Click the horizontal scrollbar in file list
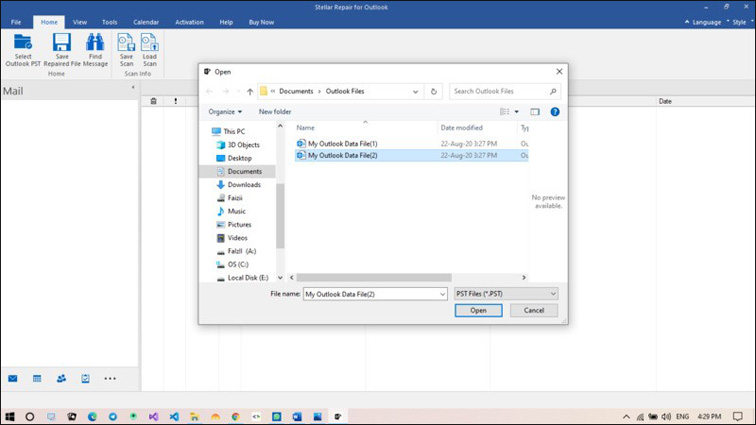The width and height of the screenshot is (756, 425). pos(374,277)
